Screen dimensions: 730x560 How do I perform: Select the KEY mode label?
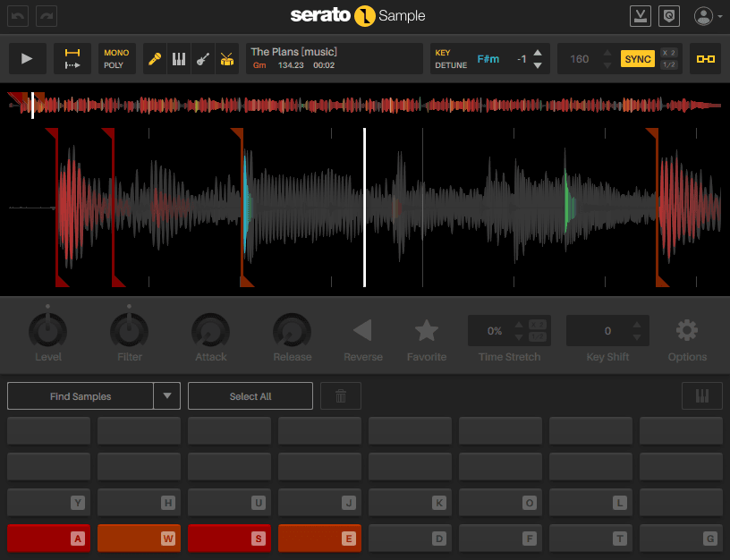coord(443,53)
